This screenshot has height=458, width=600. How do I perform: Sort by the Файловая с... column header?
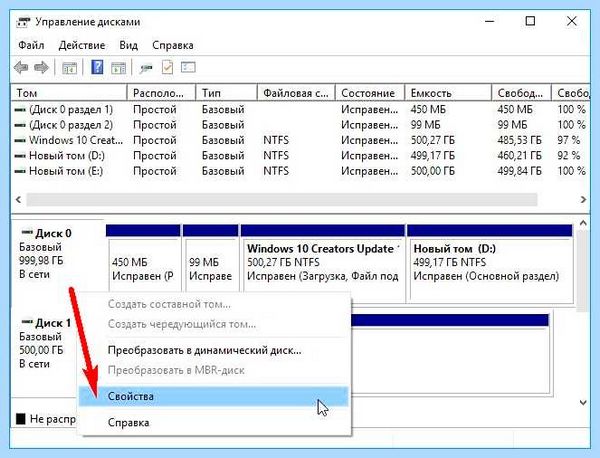point(296,93)
